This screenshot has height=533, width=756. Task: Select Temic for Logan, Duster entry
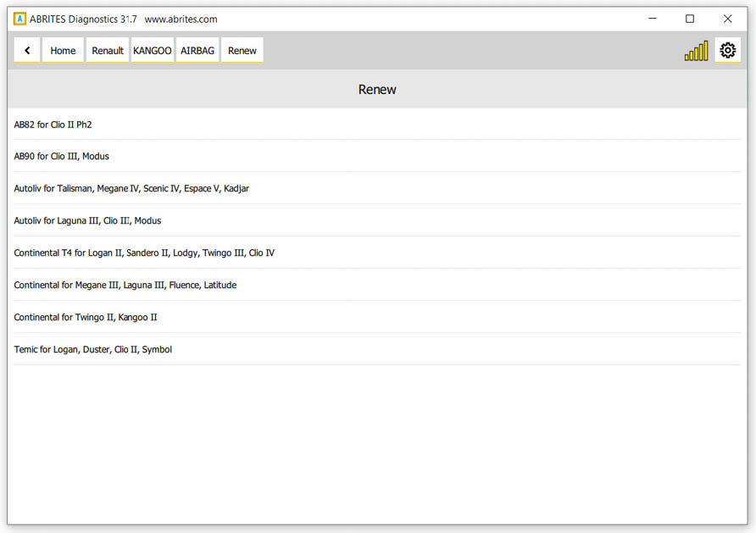(x=93, y=350)
